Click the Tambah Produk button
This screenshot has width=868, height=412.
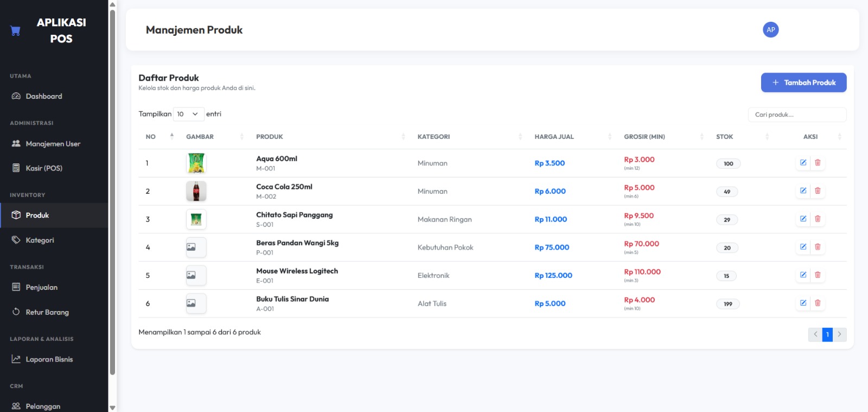[x=803, y=83]
